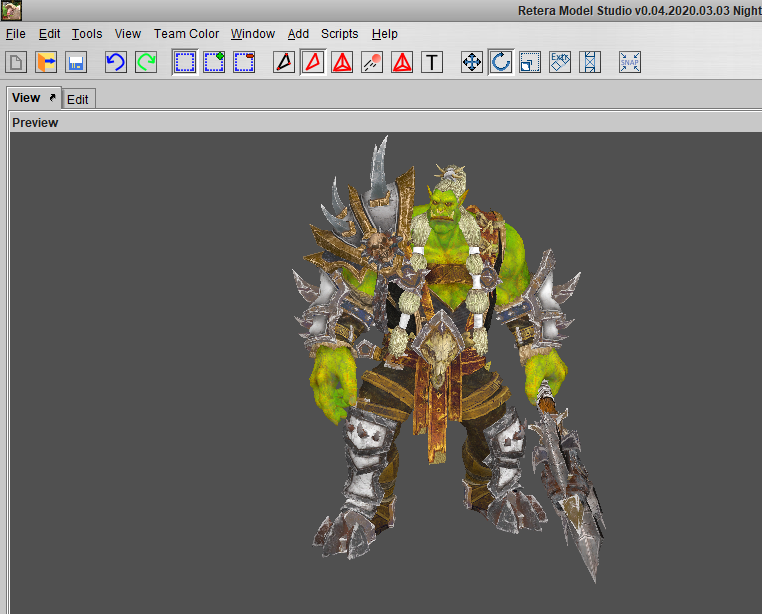
Task: Open the View menu
Action: 128,34
